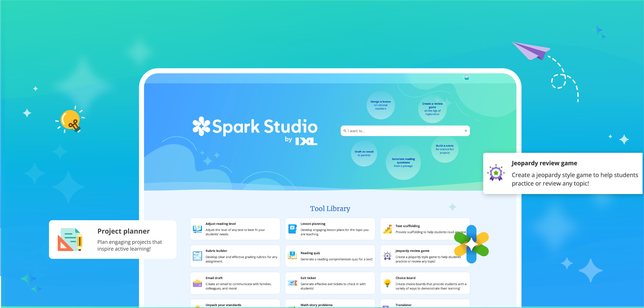Click the Exit ticket icon

292,283
